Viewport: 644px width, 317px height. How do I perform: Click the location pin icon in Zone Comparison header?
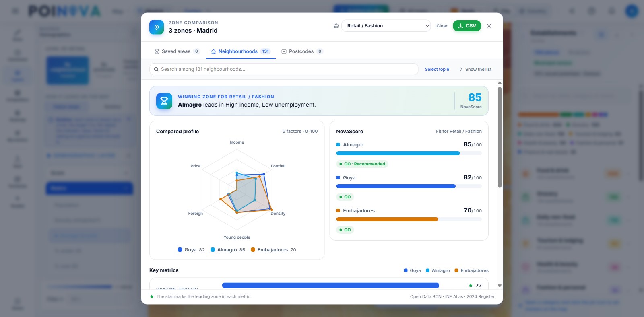[157, 27]
